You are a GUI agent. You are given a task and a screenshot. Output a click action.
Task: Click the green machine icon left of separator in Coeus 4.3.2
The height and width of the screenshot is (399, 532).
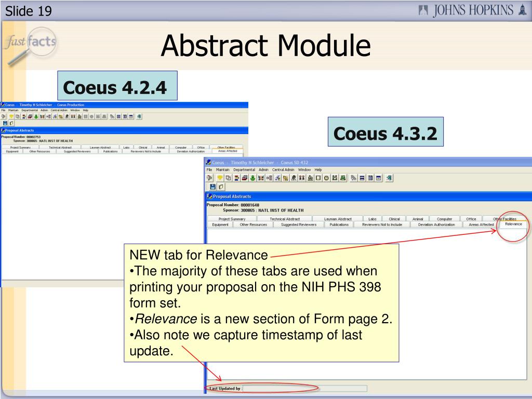343,178
